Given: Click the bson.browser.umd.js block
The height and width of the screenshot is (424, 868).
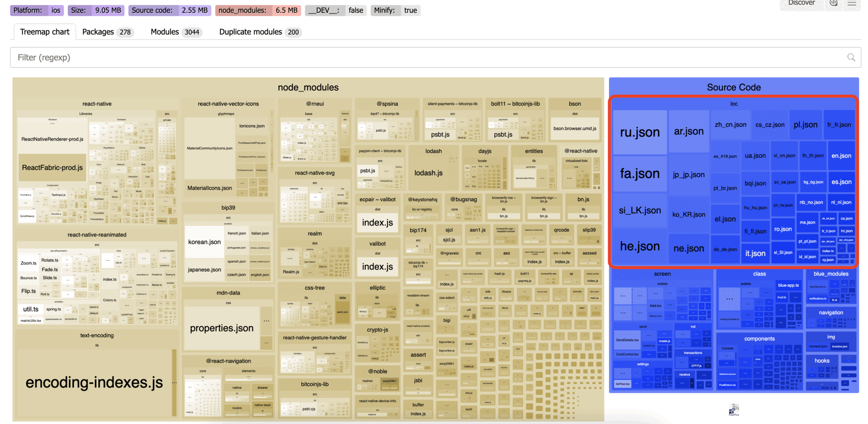Looking at the screenshot, I should tap(575, 128).
